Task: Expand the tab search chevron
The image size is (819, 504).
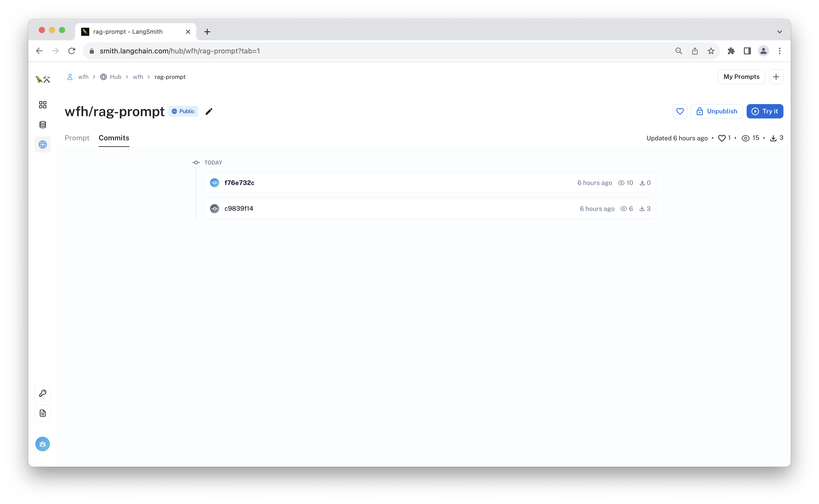Action: [779, 32]
